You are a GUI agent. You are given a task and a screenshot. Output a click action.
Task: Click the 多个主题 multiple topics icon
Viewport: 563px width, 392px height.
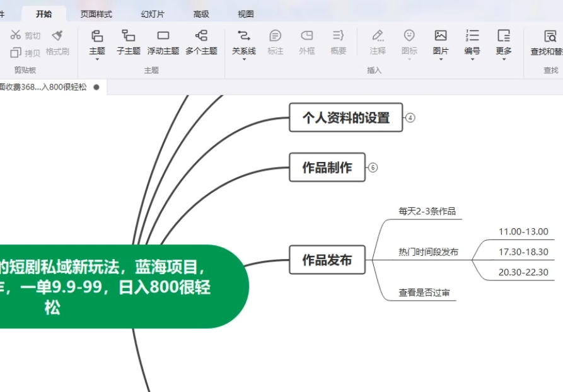pos(201,37)
